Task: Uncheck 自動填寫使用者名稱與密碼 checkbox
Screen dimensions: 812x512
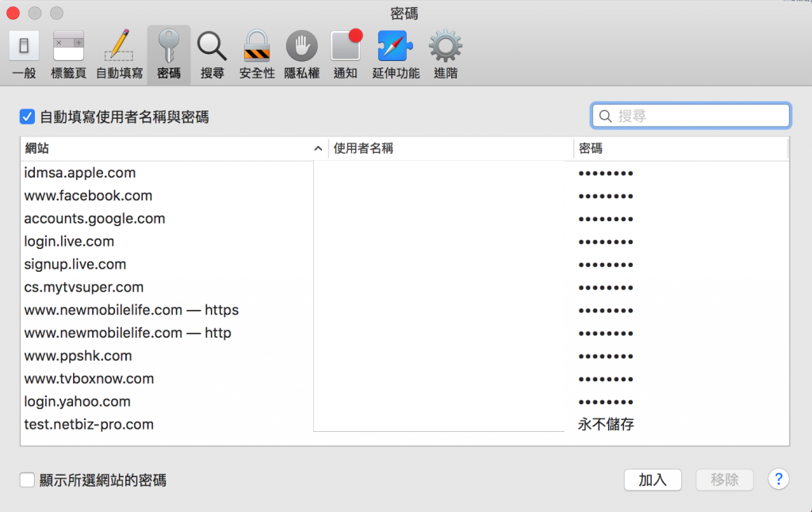Action: coord(27,117)
